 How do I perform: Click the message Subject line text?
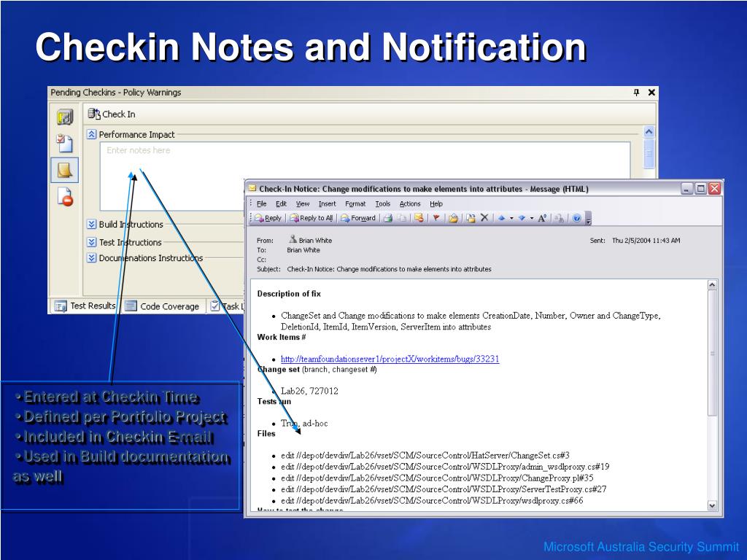(389, 269)
